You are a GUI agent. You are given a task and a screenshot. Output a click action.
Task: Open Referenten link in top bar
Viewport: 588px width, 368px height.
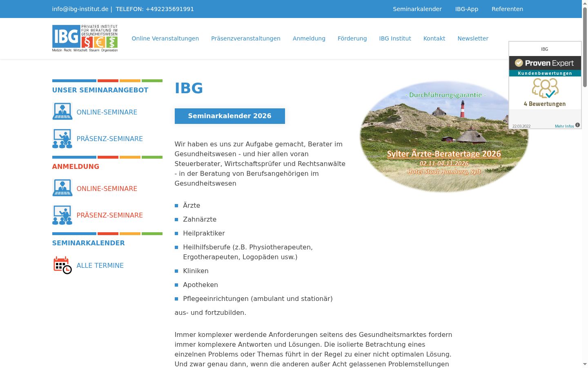pyautogui.click(x=507, y=9)
